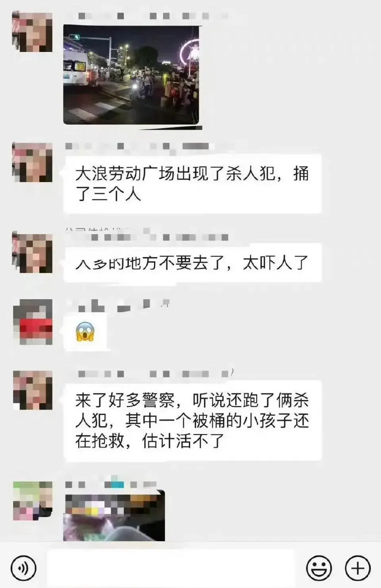The width and height of the screenshot is (381, 588).
Task: Tap the scared face emoji message
Action: (x=85, y=332)
